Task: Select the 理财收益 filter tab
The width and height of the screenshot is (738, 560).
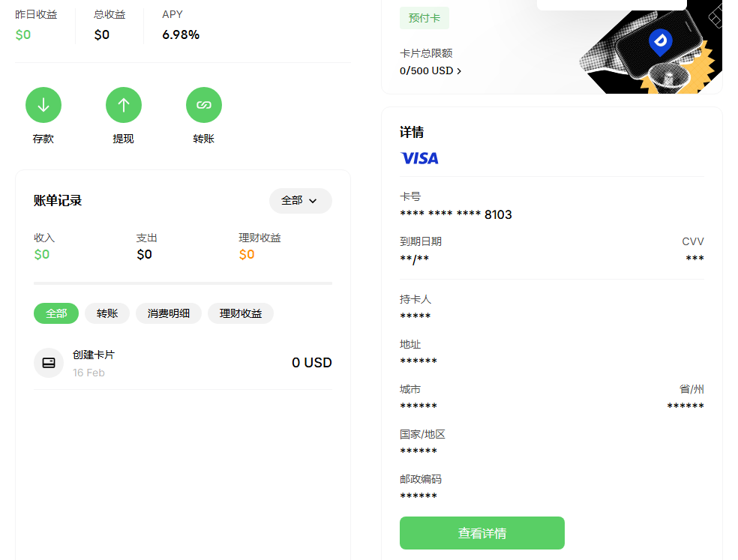Action: (x=241, y=313)
